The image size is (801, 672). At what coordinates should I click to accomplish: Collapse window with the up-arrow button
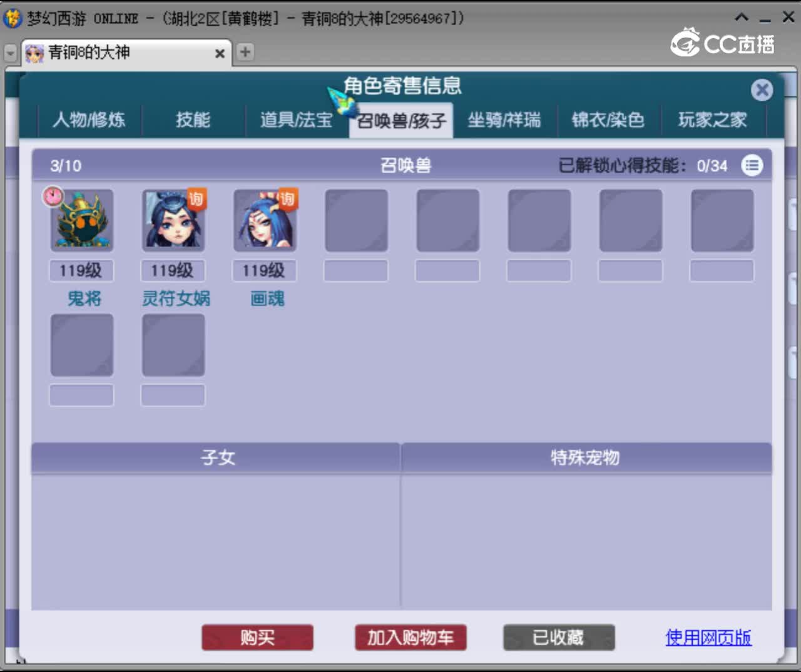coord(742,18)
